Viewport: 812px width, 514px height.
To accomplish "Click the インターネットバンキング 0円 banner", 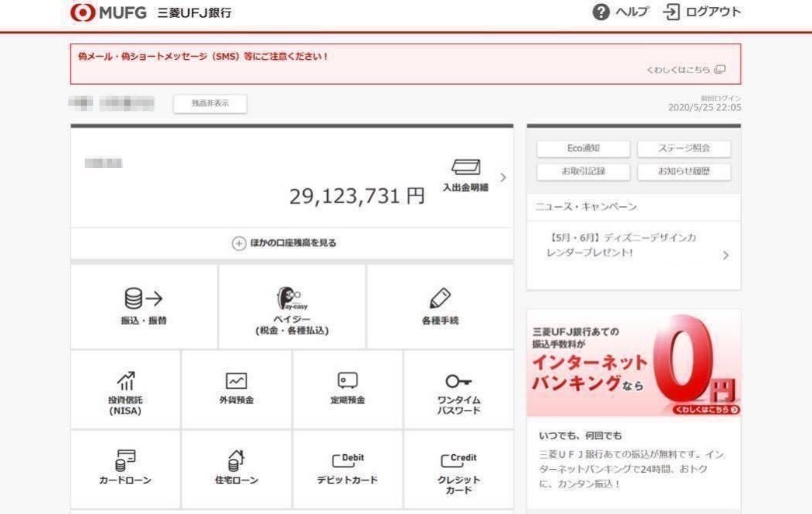I will point(634,363).
